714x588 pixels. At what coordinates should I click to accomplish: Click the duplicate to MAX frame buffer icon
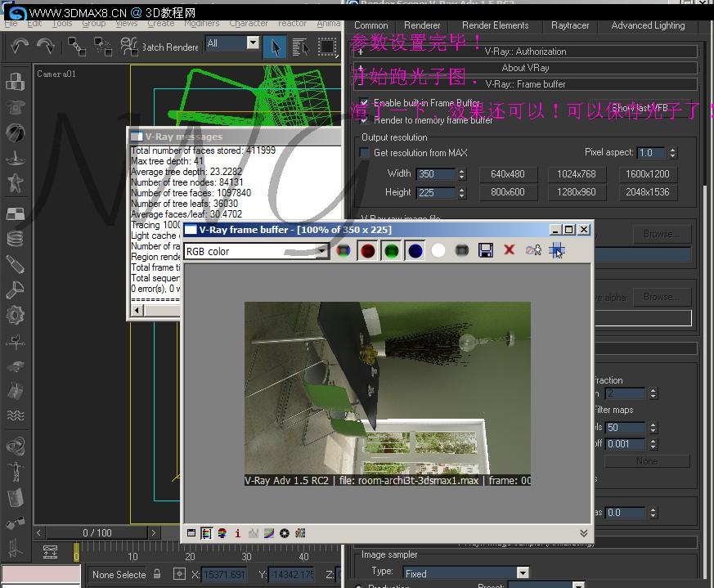533,250
